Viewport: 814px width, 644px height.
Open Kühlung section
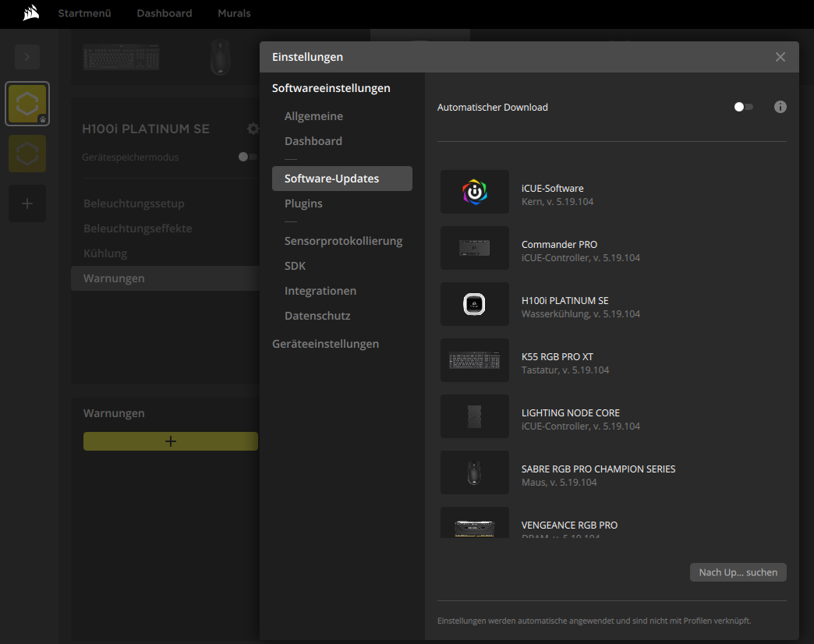tap(105, 253)
